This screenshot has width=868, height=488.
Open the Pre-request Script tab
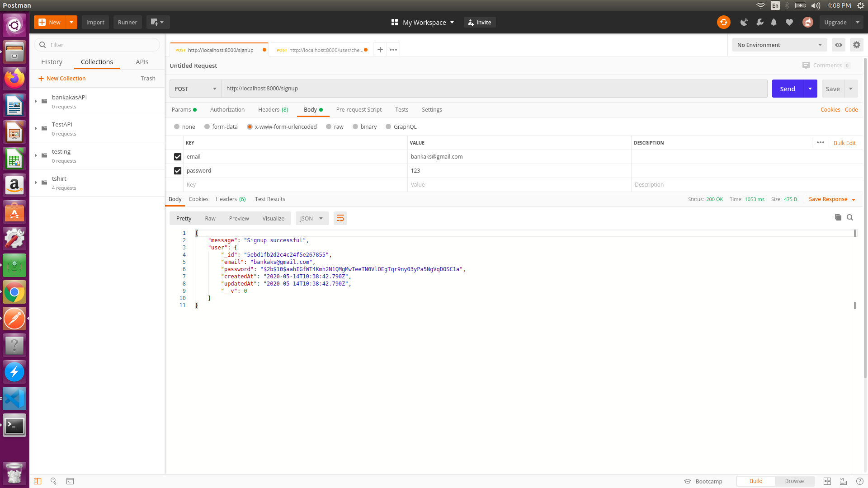point(359,110)
